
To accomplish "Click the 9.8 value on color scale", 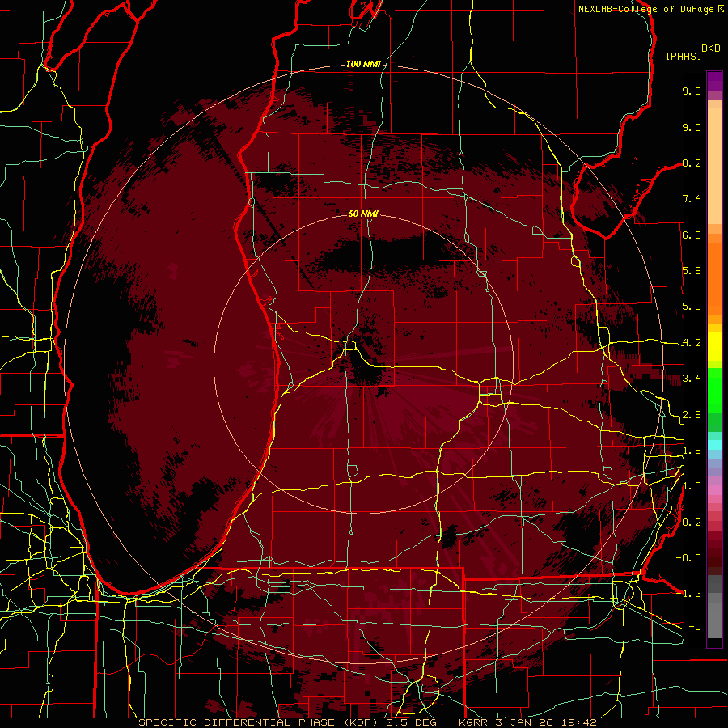I will [692, 91].
